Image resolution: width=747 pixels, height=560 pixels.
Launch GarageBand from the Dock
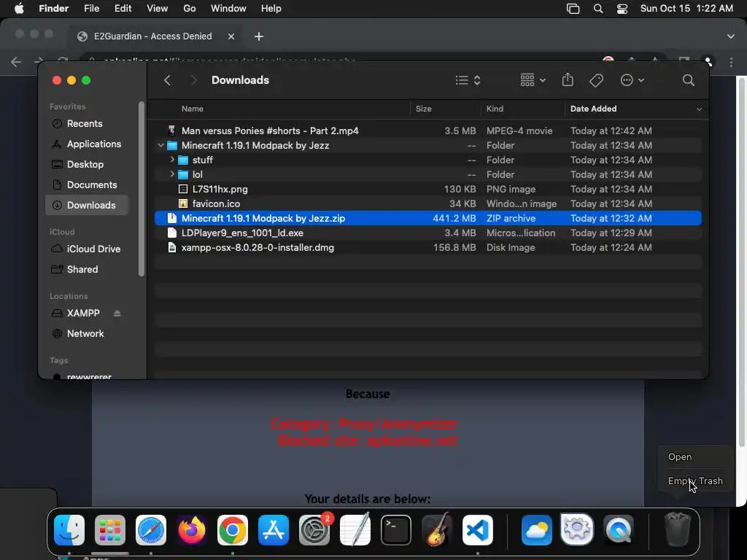tap(437, 529)
